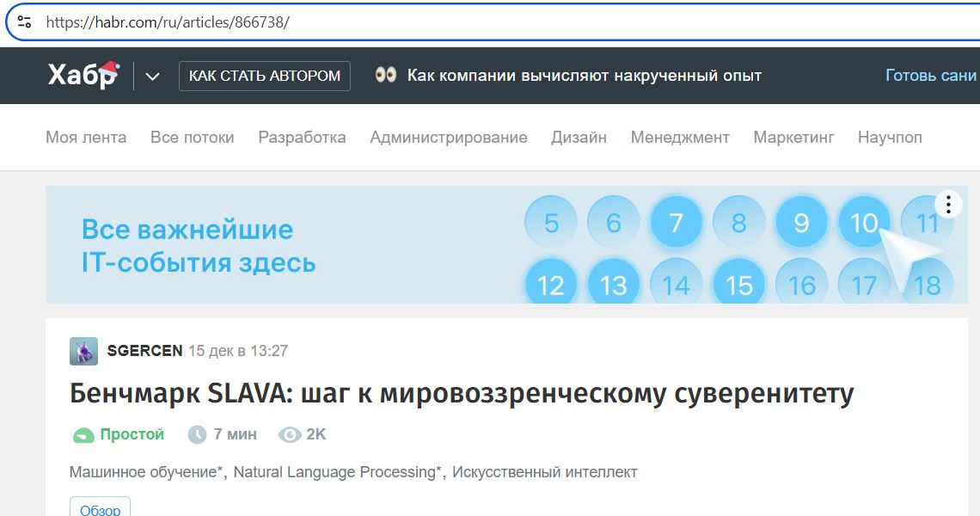980x516 pixels.
Task: Click calendar bubble number 15
Action: click(738, 283)
